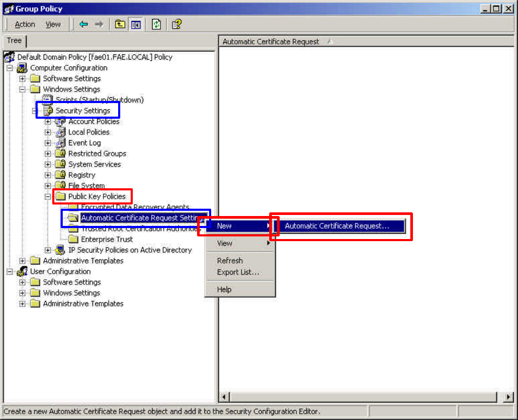Select Help in the context menu
The height and width of the screenshot is (420, 518).
coord(240,289)
